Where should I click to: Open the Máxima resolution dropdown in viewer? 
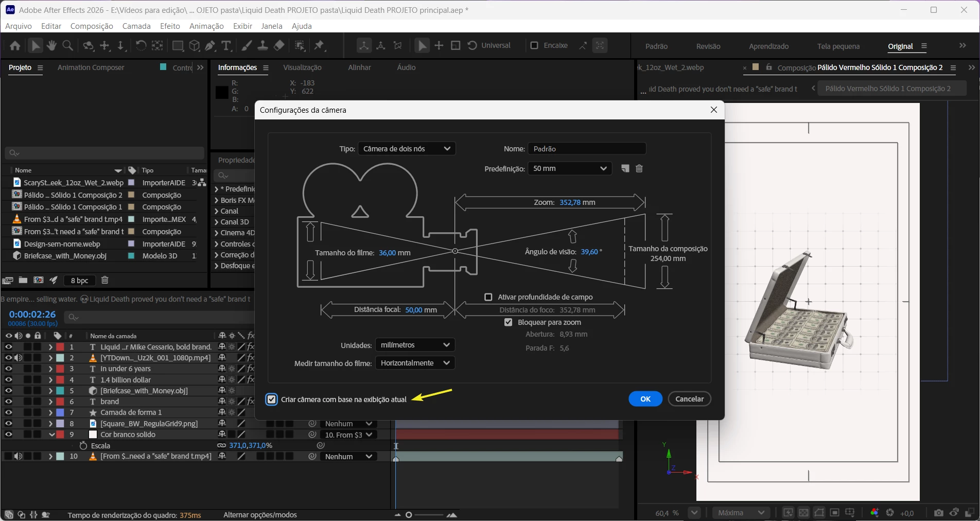(x=741, y=513)
